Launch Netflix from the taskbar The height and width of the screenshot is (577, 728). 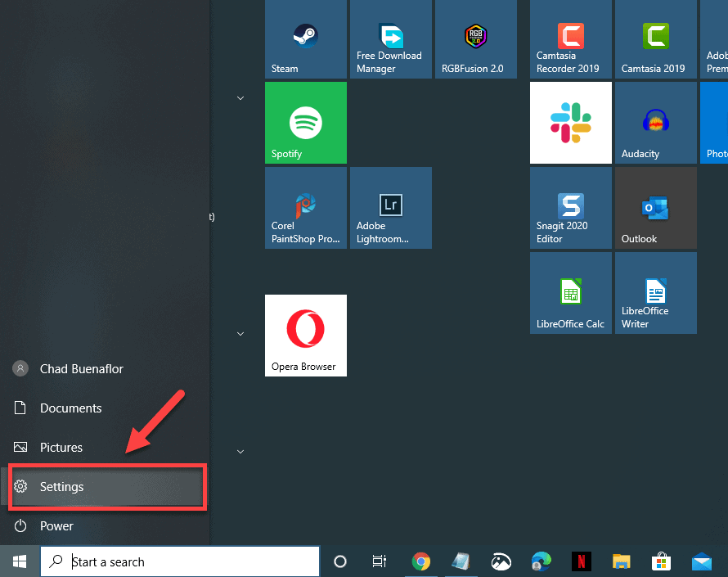[582, 561]
